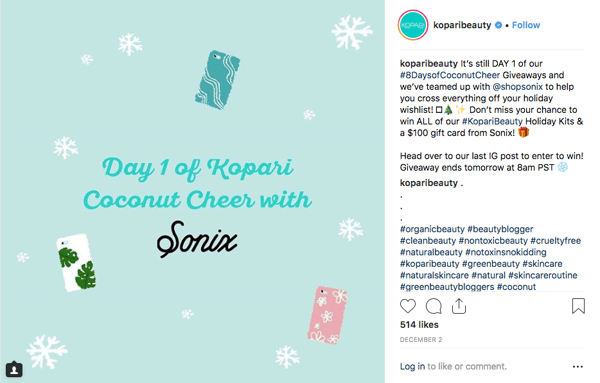Screen dimensions: 600x383
Task: Follow the koparibeauty account
Action: tap(526, 25)
